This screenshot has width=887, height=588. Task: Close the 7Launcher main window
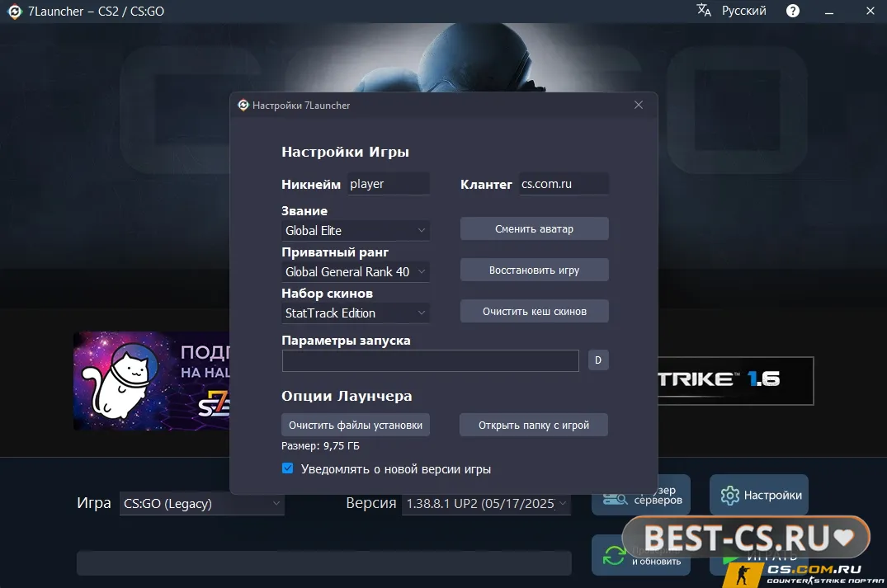(870, 11)
